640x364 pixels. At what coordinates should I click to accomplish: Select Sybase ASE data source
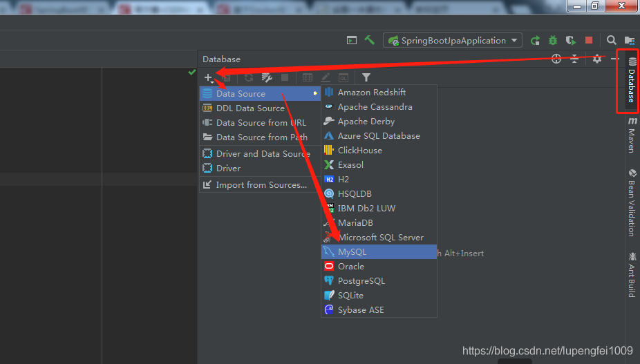tap(379, 309)
